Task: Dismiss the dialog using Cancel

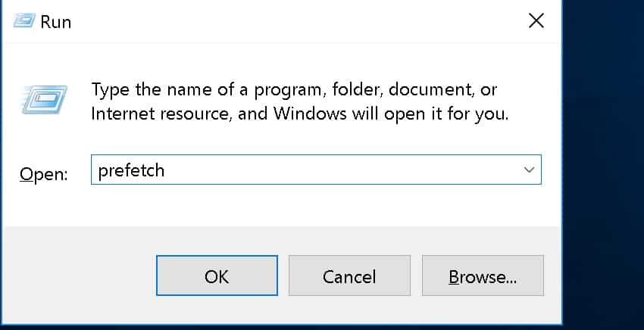Action: click(x=349, y=276)
